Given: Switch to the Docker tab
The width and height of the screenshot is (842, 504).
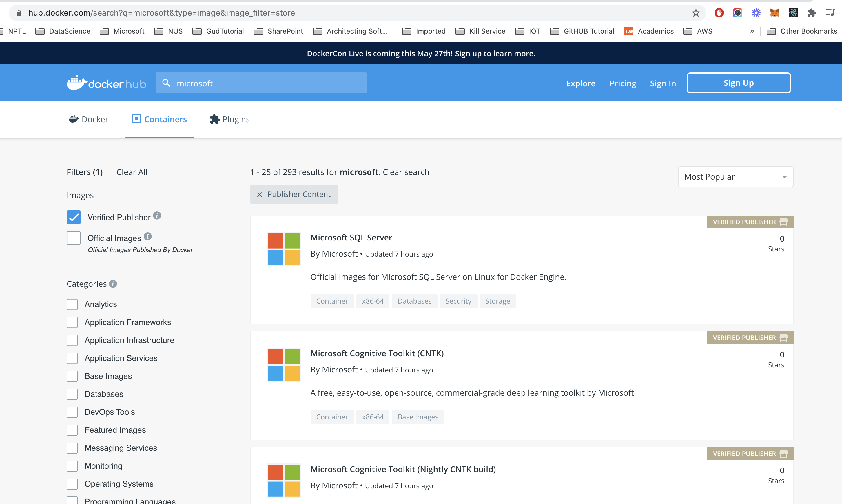Looking at the screenshot, I should pos(88,119).
